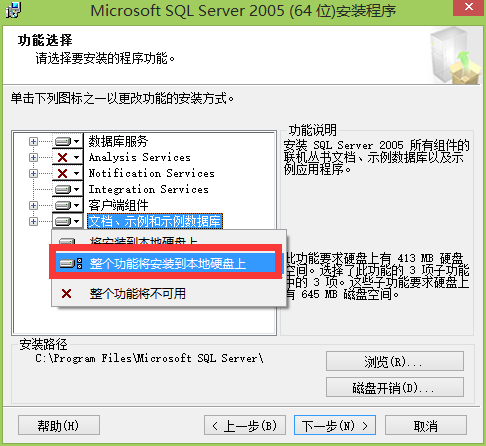486x446 pixels.
Task: Open install-state dropdown for 文档、示例和示例数据库
Action: pyautogui.click(x=68, y=221)
